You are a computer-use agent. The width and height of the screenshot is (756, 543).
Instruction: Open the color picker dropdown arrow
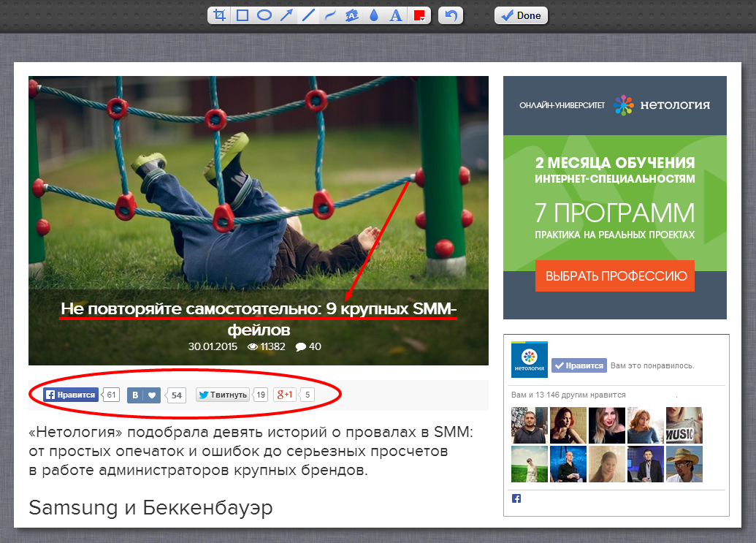[424, 19]
